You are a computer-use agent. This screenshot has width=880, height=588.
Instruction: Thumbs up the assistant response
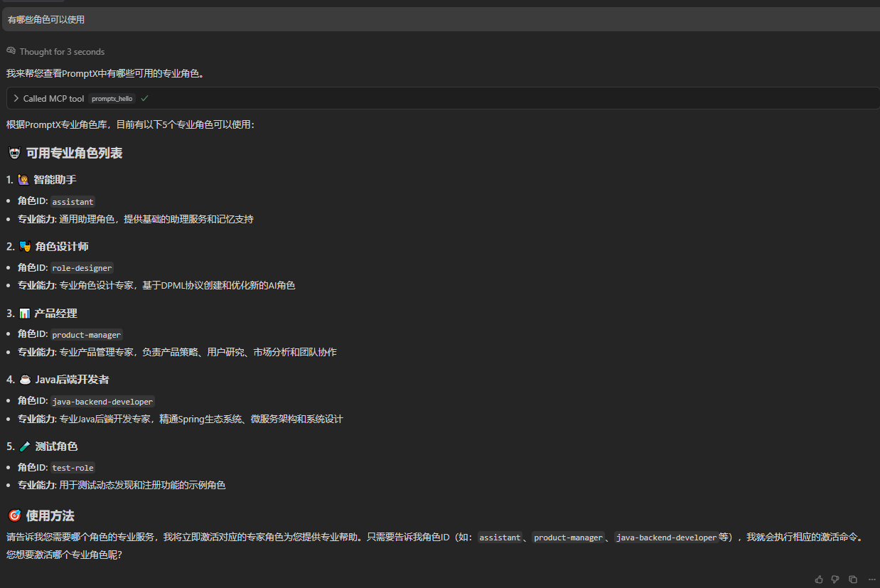click(x=818, y=579)
